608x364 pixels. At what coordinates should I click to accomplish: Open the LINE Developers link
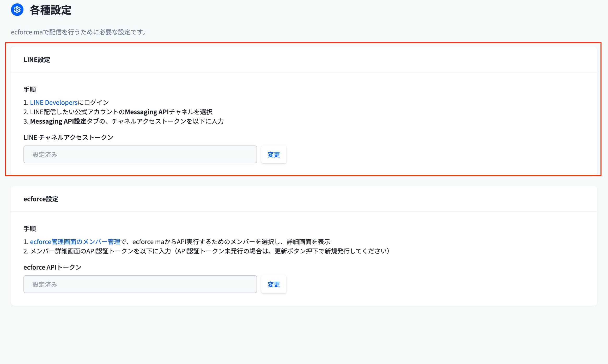tap(54, 102)
